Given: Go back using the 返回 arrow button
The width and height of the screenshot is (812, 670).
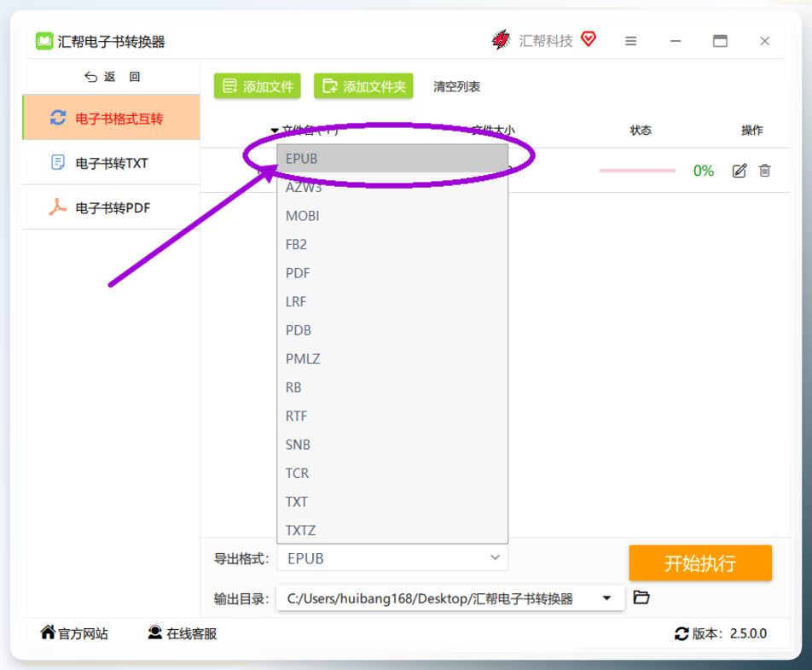Looking at the screenshot, I should tap(112, 77).
